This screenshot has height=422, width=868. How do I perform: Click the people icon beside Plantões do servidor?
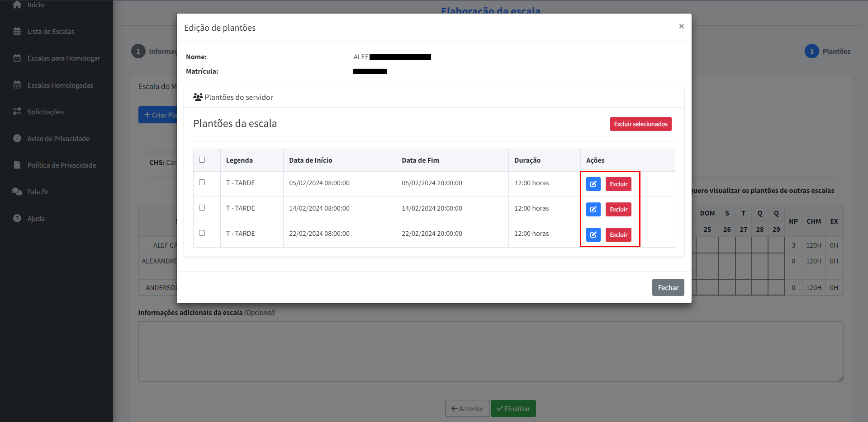[x=198, y=97]
